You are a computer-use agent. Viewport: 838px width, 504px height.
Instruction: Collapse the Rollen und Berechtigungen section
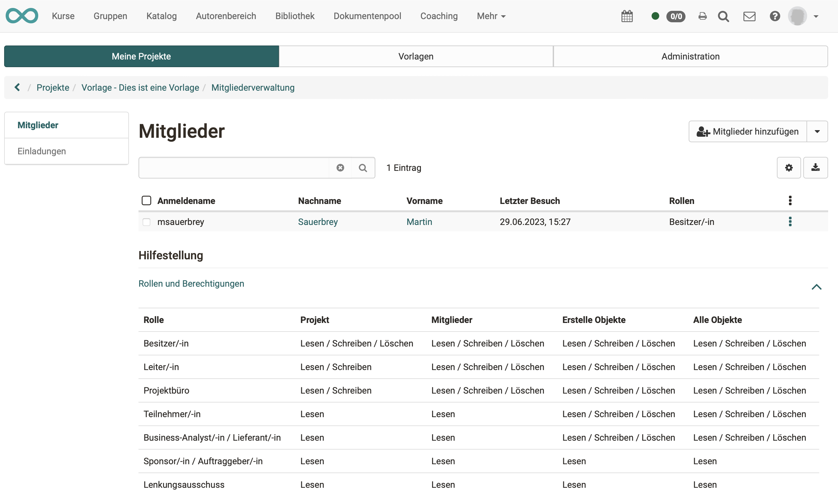click(816, 287)
